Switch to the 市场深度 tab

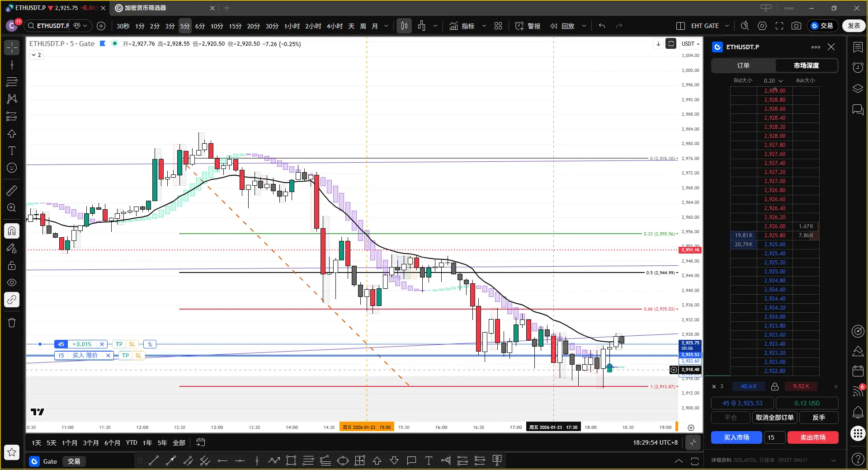806,66
